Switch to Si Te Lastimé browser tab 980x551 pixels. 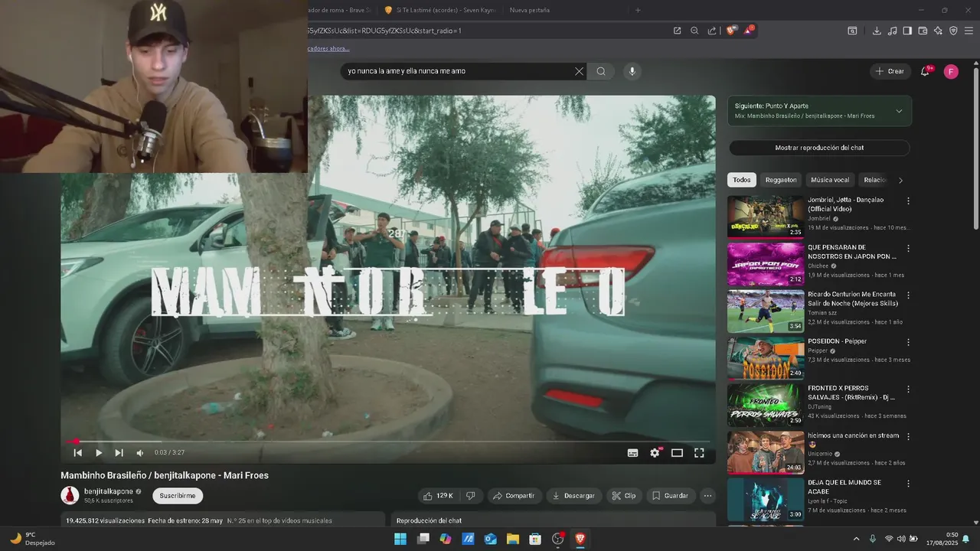pyautogui.click(x=440, y=10)
